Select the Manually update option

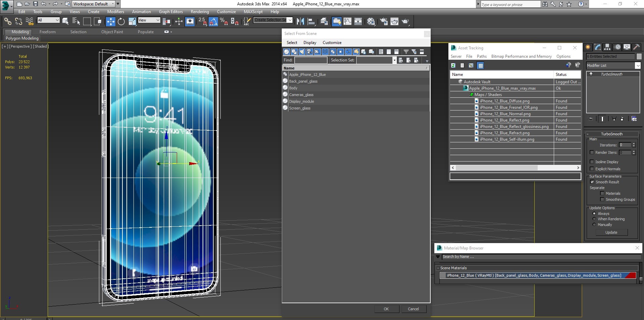594,225
